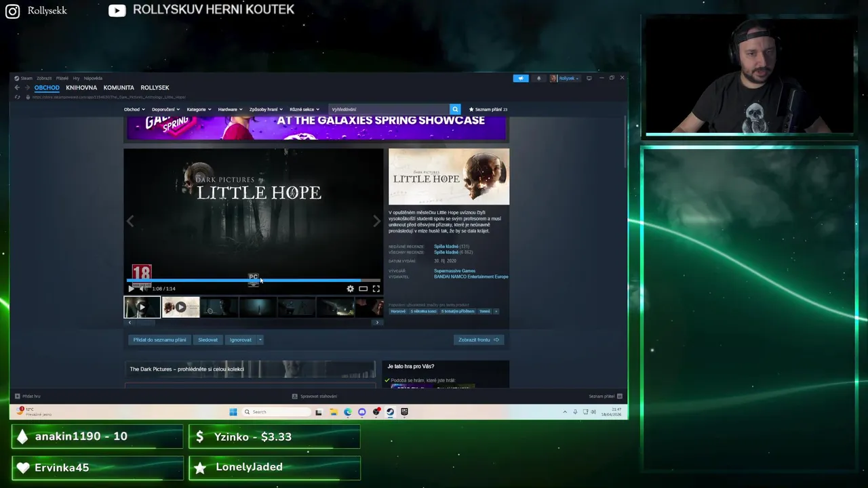Image resolution: width=868 pixels, height=488 pixels.
Task: Open the ROLLYSEK profile tab
Action: [155, 87]
